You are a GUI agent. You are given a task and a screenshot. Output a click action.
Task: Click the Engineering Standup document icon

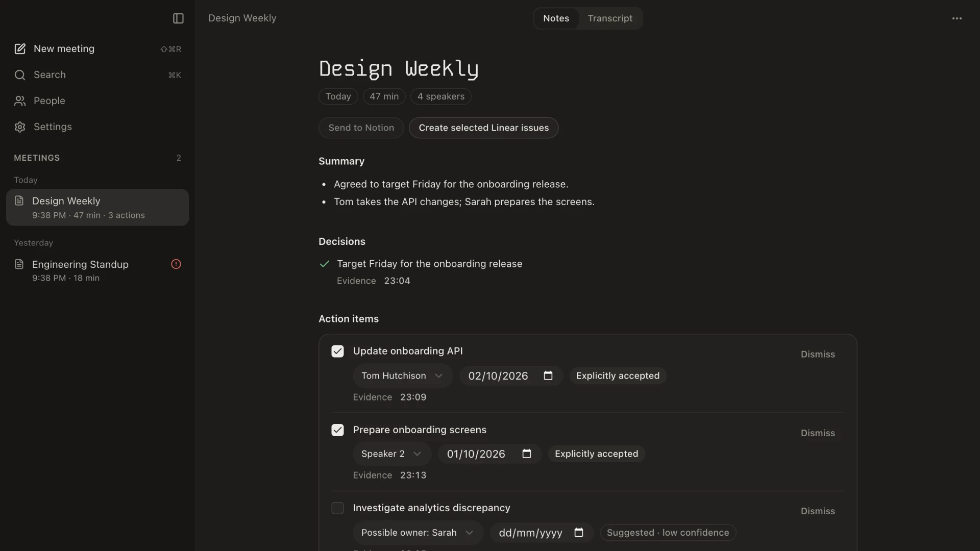tap(19, 264)
